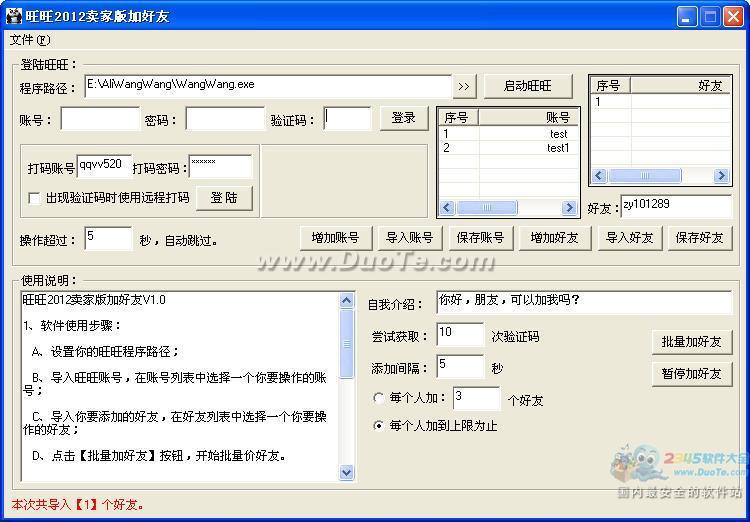This screenshot has height=522, width=750.
Task: Click into the 账号 input field
Action: [100, 119]
